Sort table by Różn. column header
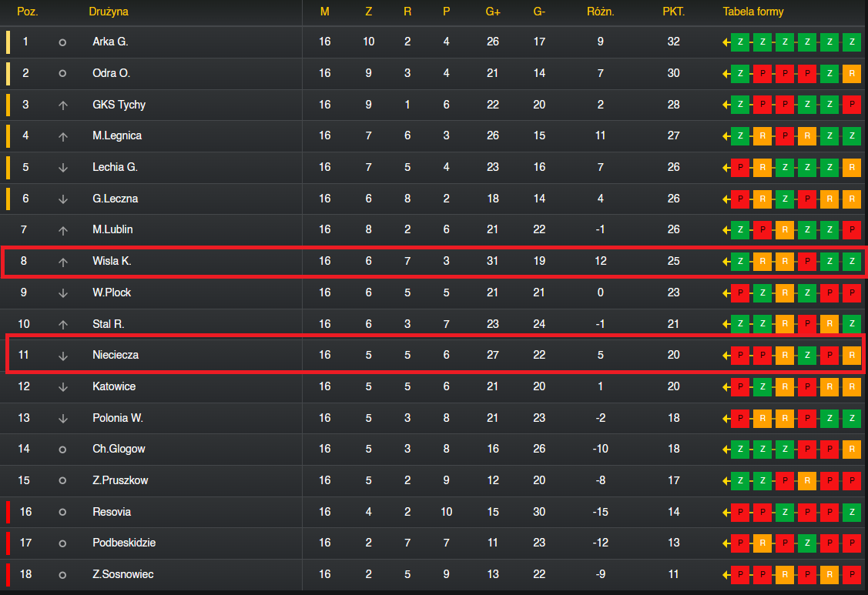 601,12
